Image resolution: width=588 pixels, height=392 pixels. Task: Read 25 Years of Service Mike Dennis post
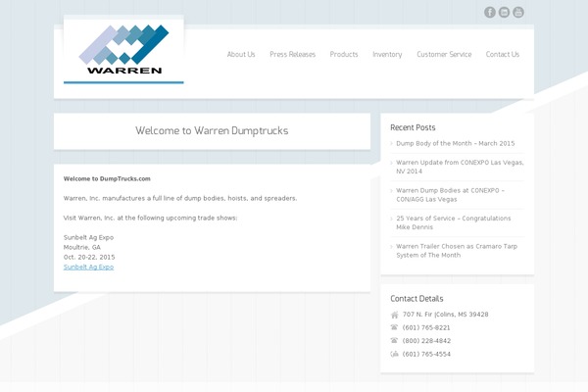[454, 222]
